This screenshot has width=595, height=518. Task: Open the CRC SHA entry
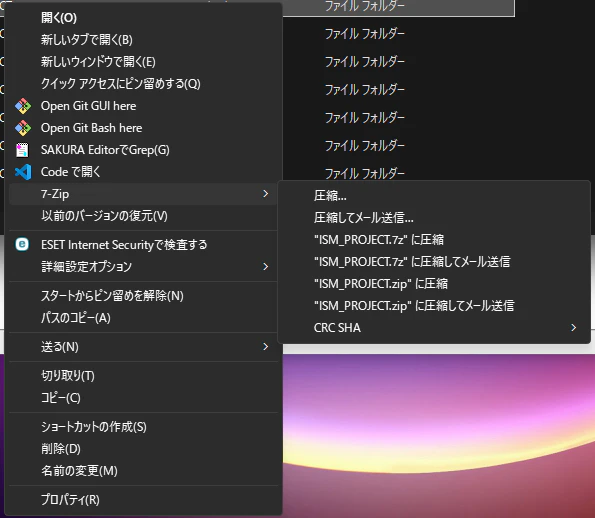[434, 327]
